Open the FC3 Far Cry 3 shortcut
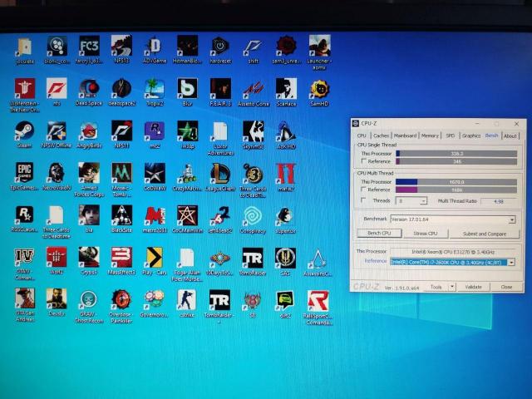The width and height of the screenshot is (532, 399). click(x=89, y=50)
